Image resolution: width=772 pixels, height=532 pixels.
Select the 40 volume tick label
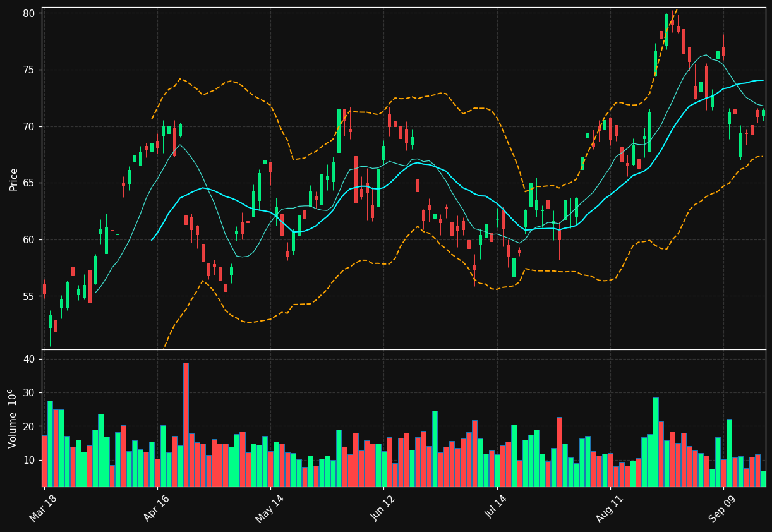[30, 359]
